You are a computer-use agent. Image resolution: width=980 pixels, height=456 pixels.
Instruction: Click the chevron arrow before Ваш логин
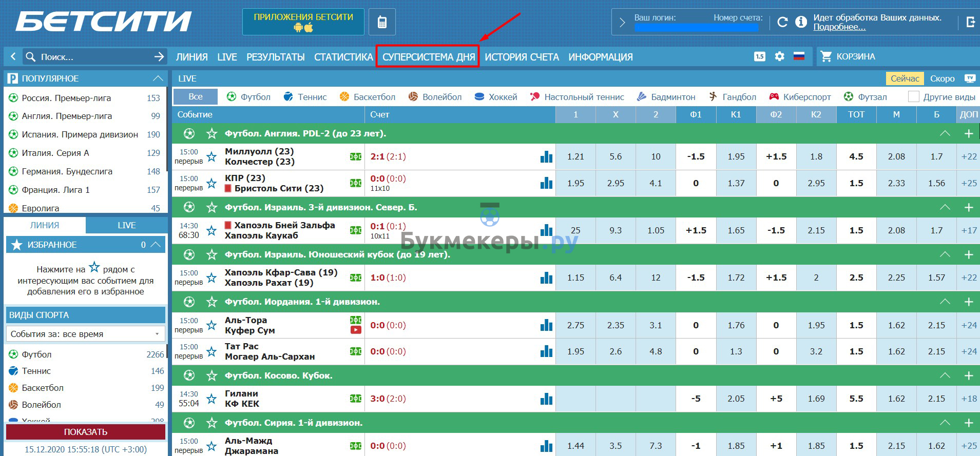click(x=622, y=22)
